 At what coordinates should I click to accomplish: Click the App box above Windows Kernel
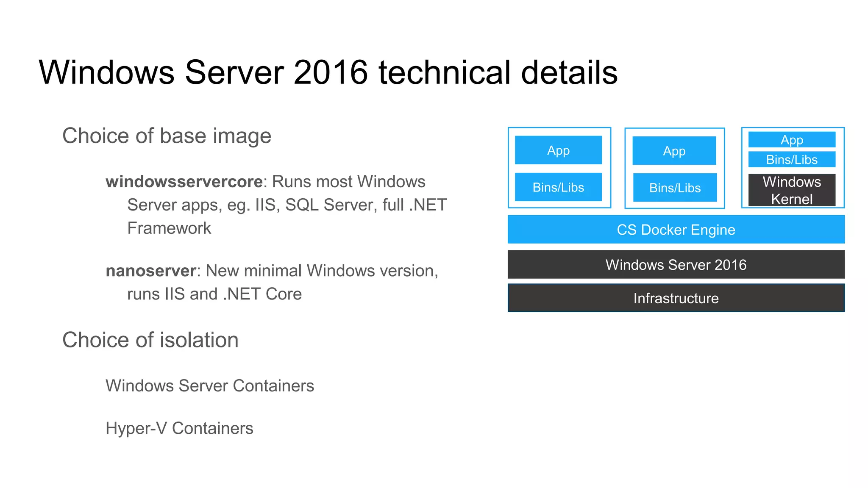point(792,140)
